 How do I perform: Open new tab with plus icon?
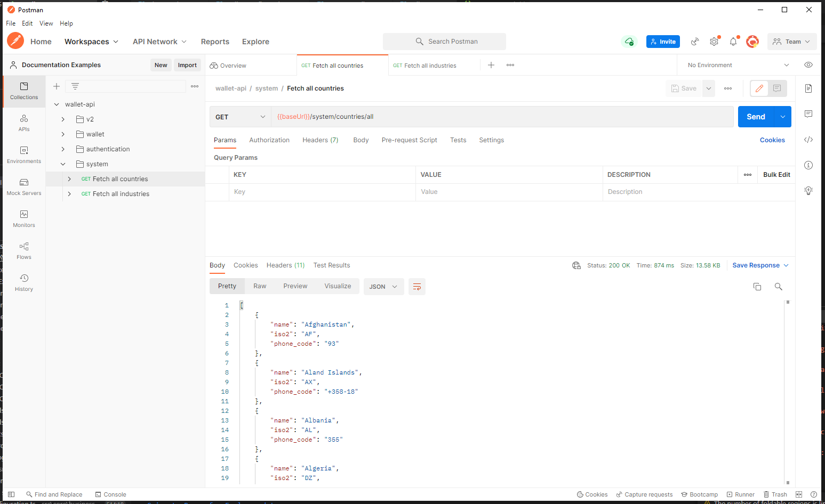click(491, 65)
